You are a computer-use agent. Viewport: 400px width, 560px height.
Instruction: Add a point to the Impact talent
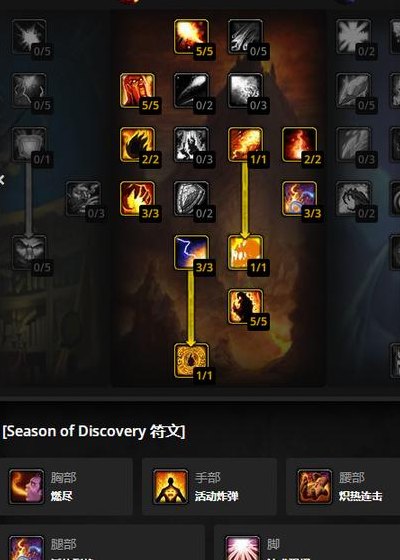tap(245, 36)
